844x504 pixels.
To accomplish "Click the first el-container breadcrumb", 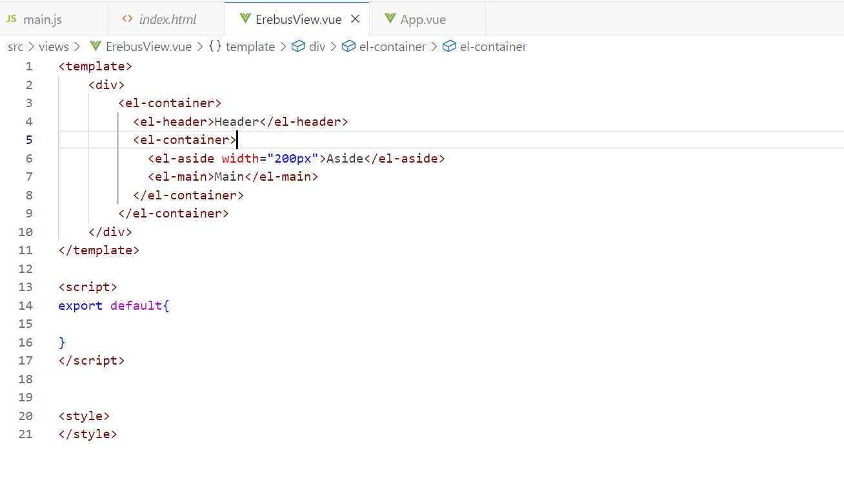I will [392, 47].
